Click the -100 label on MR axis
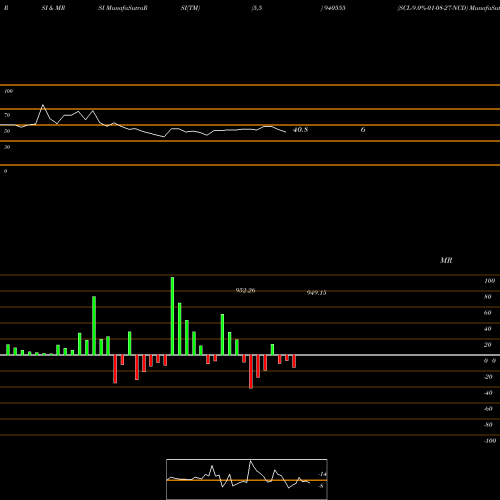 (490, 441)
